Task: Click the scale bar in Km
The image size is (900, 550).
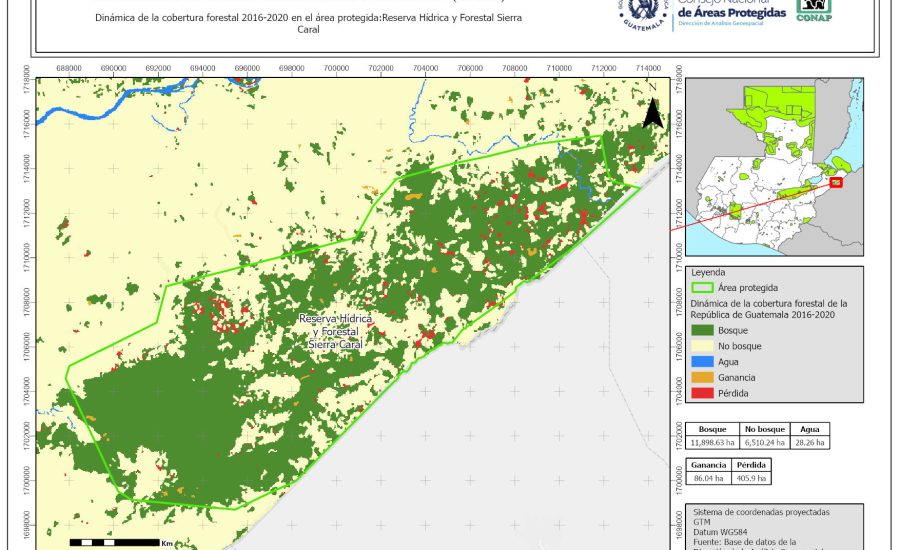Action: pyautogui.click(x=115, y=542)
